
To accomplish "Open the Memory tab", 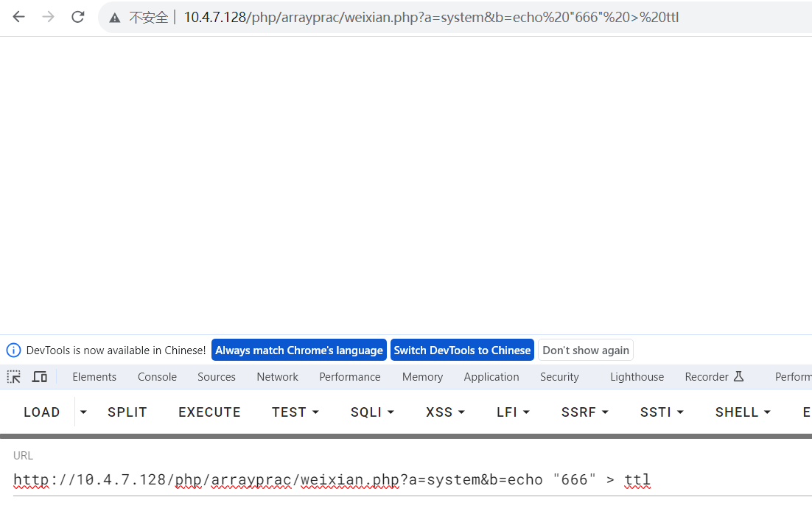I will [422, 377].
